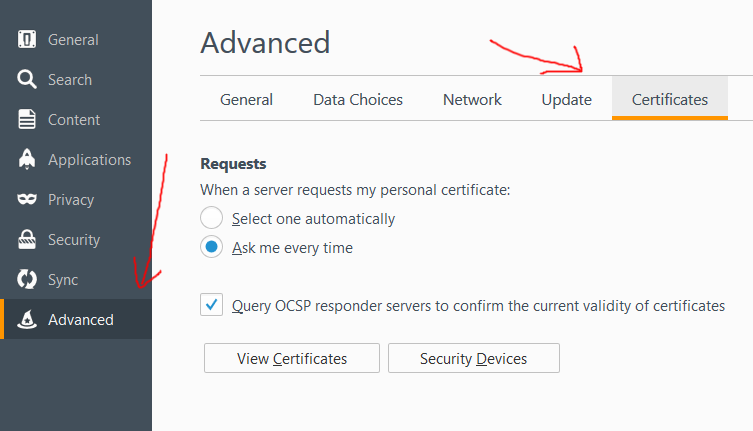Open the Security Devices dialog
The width and height of the screenshot is (753, 431).
(x=474, y=358)
